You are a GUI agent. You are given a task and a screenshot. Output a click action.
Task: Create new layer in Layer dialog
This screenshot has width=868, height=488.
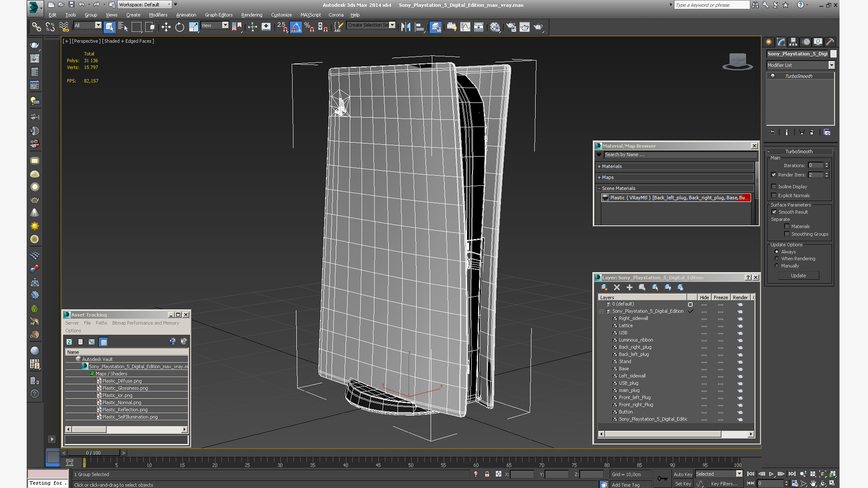click(604, 287)
